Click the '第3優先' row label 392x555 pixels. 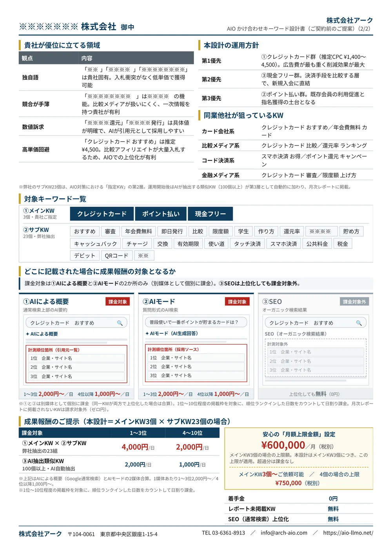click(212, 98)
